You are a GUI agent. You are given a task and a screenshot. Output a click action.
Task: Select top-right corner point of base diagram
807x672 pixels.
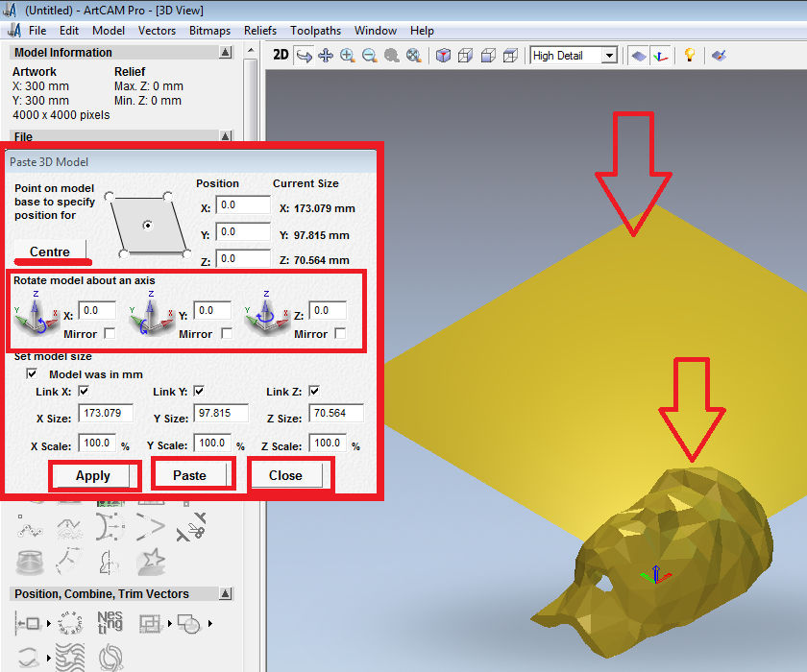168,197
